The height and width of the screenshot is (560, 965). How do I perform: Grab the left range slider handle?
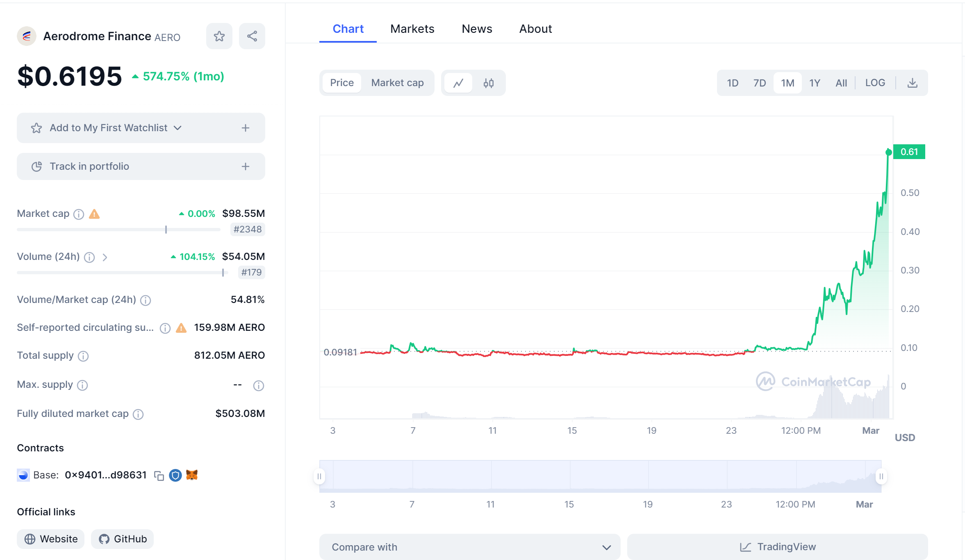point(319,476)
